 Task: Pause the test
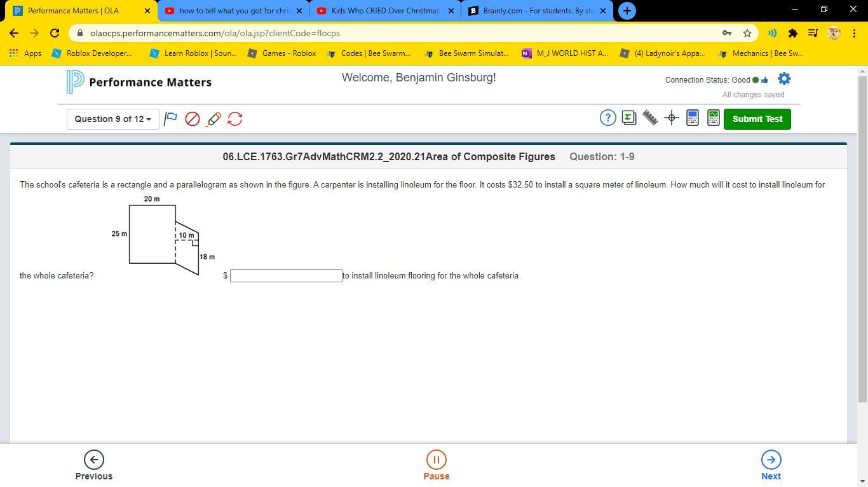click(x=437, y=465)
